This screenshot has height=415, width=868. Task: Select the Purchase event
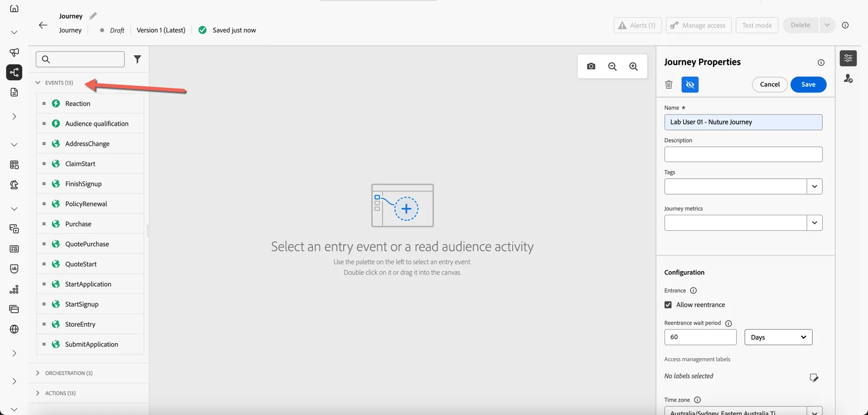90,224
